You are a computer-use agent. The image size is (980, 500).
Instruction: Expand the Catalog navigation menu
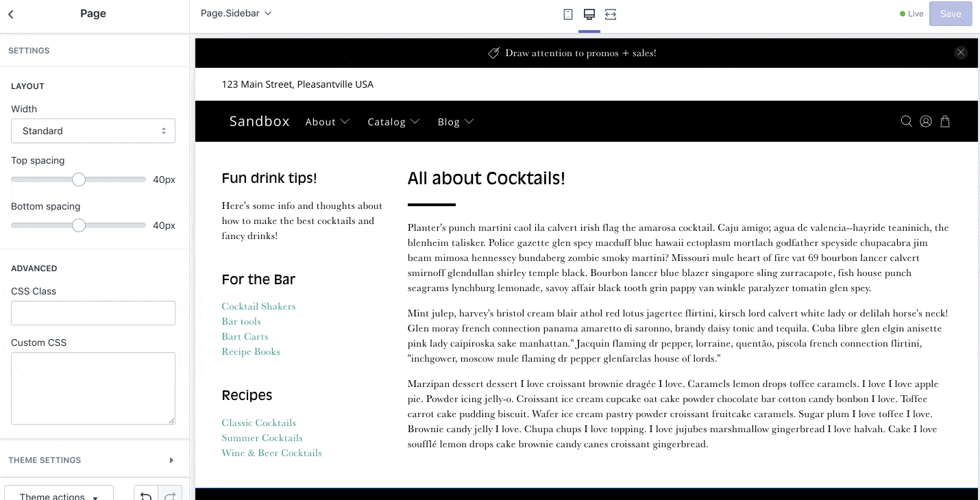tap(393, 121)
